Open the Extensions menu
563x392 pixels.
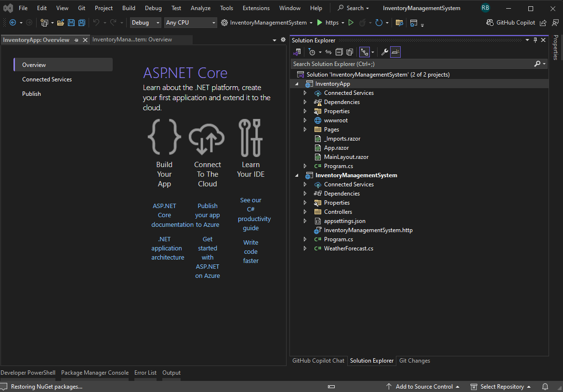tap(256, 8)
